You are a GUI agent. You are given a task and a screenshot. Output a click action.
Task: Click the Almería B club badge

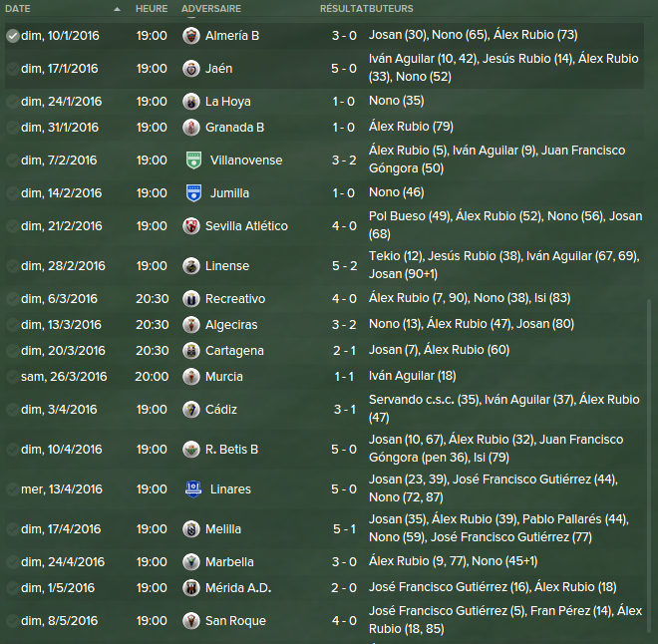point(191,36)
